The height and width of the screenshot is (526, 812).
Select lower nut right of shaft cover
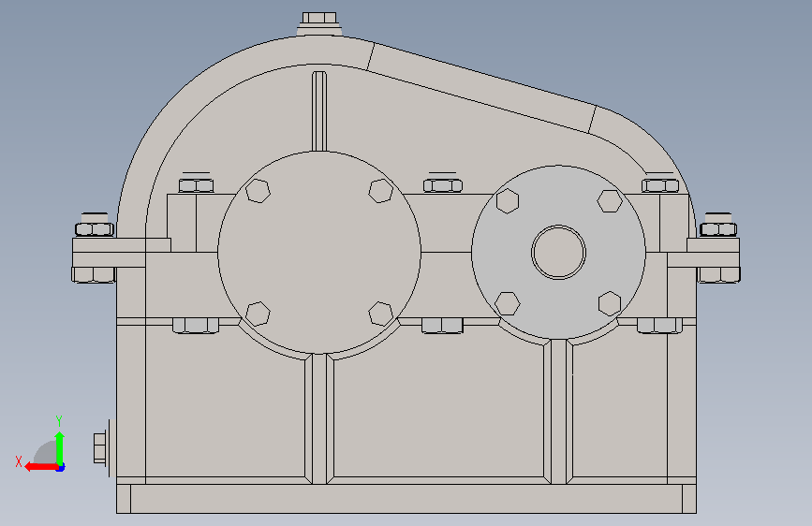coord(659,326)
